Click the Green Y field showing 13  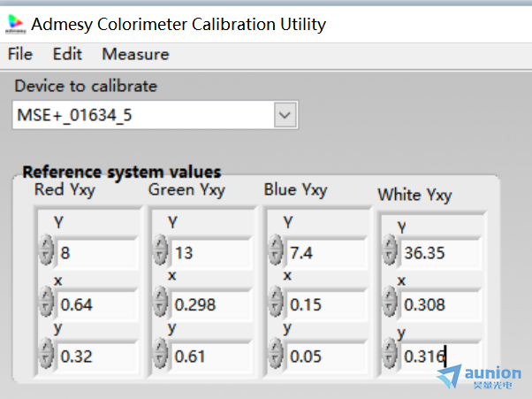click(212, 253)
